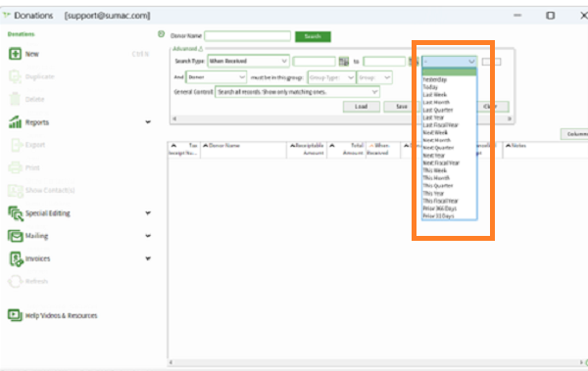Focus the start date input field
Image resolution: width=588 pixels, height=371 pixels.
tap(314, 62)
